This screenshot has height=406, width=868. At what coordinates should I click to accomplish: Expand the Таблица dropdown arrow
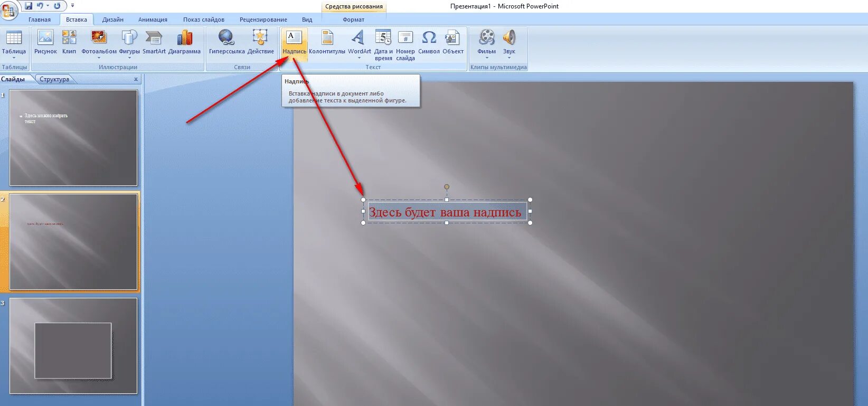[14, 58]
